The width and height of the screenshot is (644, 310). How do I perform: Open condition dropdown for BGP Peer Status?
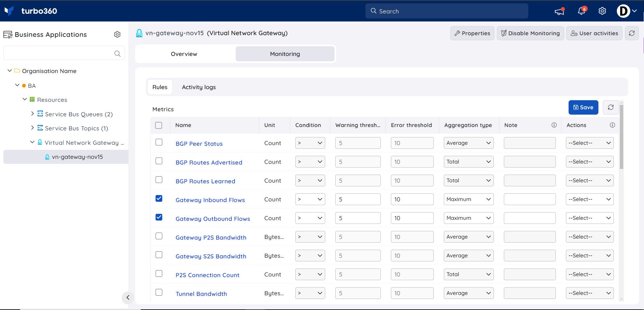point(310,143)
